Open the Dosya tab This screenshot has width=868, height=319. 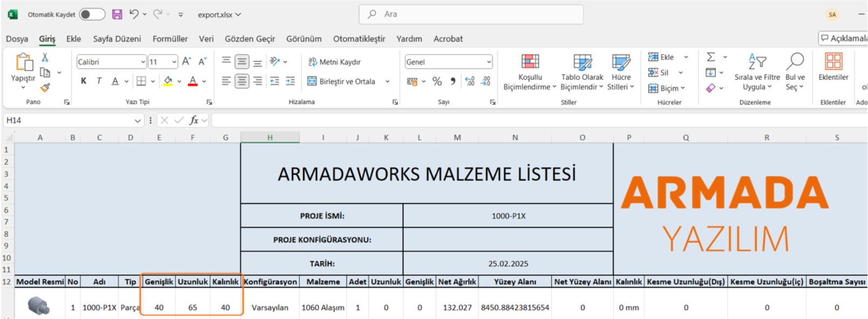[17, 39]
